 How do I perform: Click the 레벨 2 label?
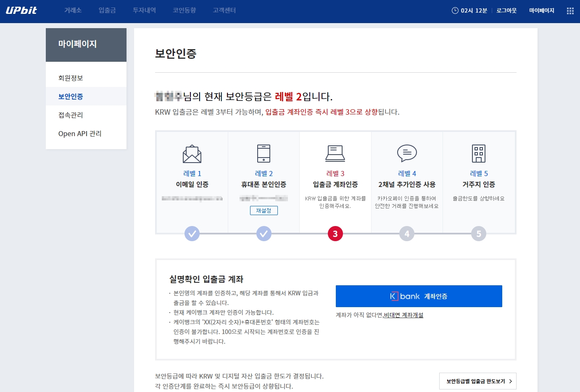tap(264, 174)
